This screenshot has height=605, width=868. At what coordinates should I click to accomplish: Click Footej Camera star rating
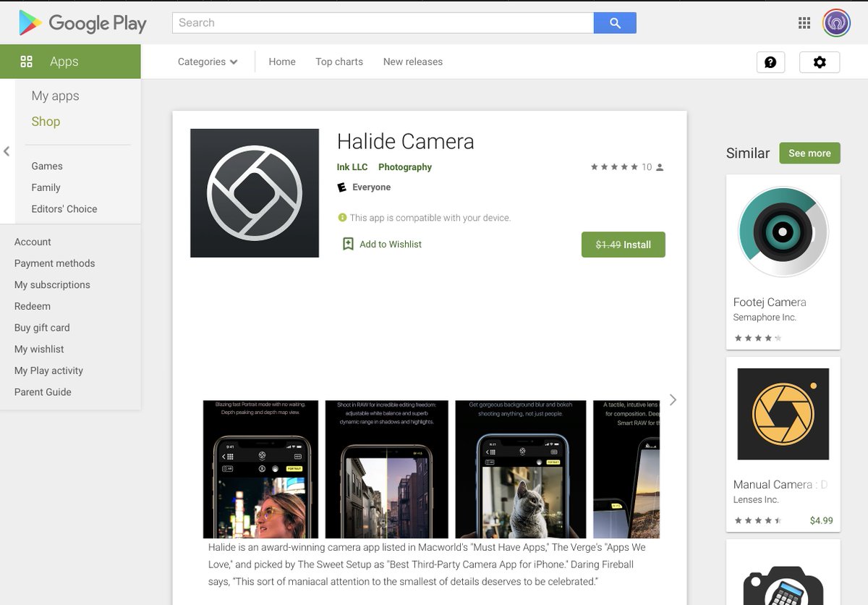[758, 338]
